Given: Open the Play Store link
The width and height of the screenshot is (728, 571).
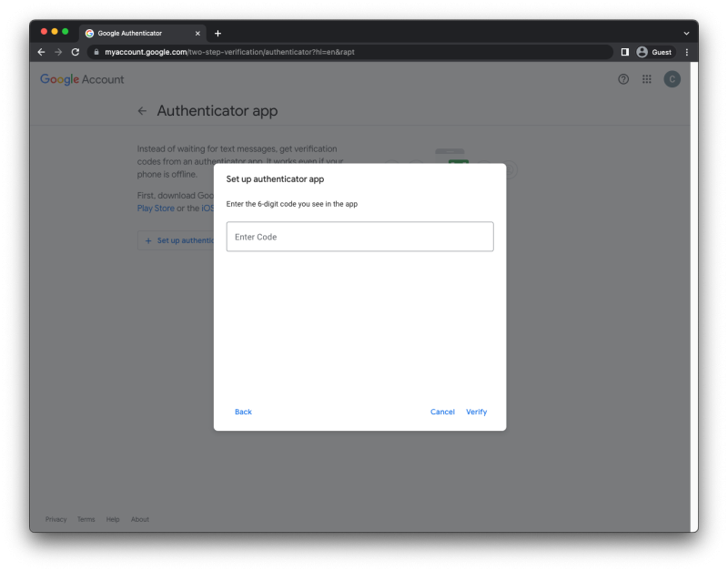Looking at the screenshot, I should (156, 208).
